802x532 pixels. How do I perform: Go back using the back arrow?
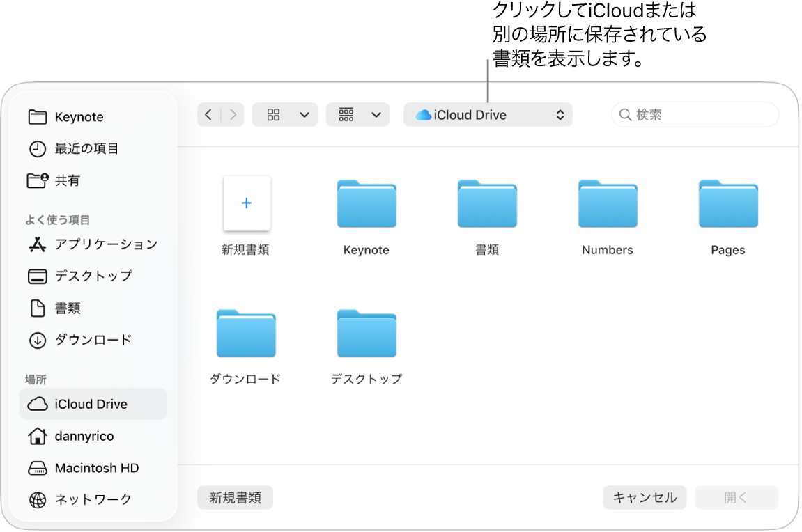click(210, 114)
